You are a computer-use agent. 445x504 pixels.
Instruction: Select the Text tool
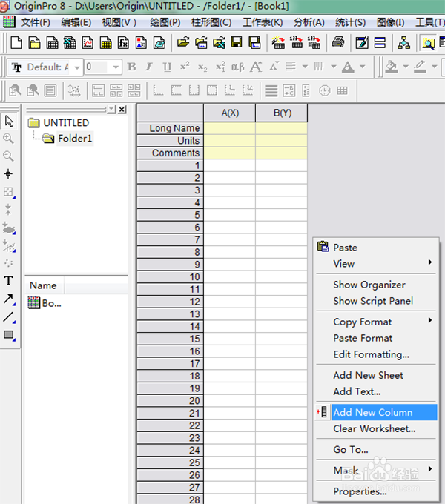point(8,281)
